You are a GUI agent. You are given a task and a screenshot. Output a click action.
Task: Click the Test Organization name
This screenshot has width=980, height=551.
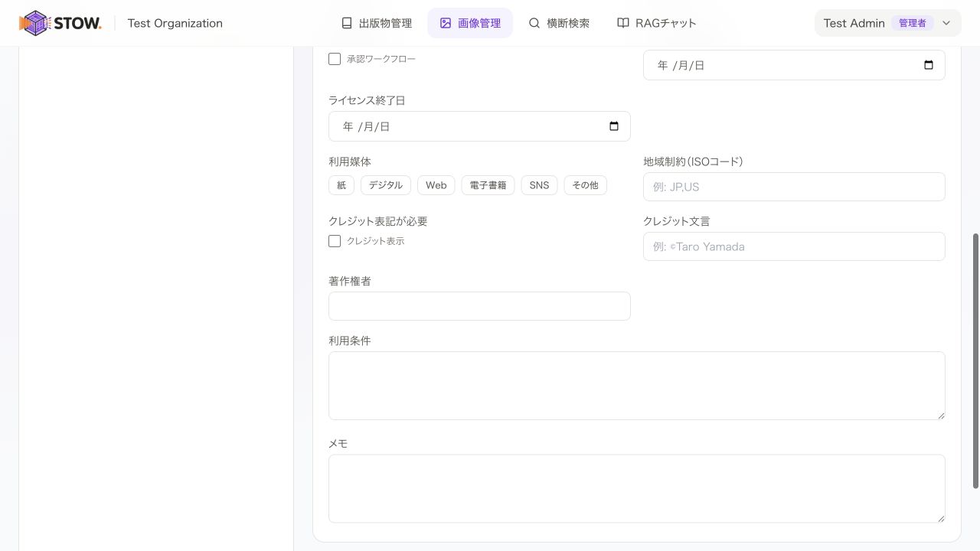click(175, 23)
